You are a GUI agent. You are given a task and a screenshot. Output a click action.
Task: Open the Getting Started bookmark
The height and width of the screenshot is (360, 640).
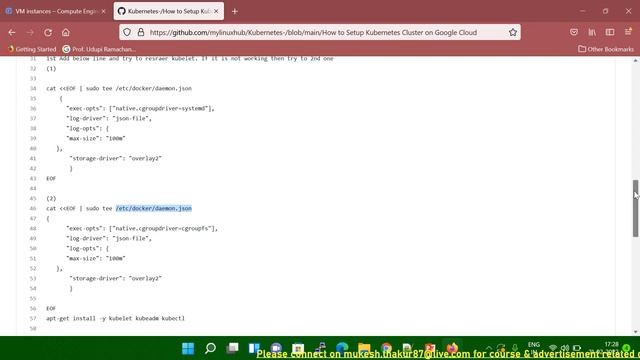coord(32,49)
